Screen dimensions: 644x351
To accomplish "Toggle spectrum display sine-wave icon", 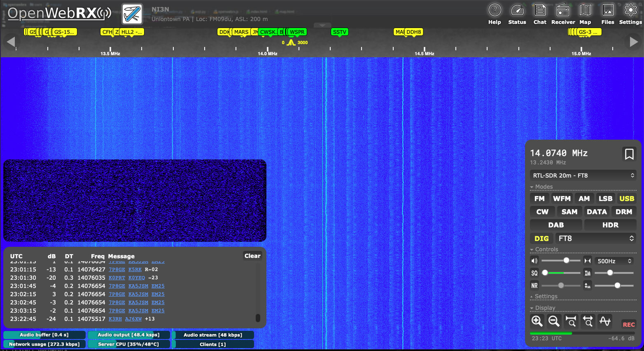I will (x=605, y=321).
